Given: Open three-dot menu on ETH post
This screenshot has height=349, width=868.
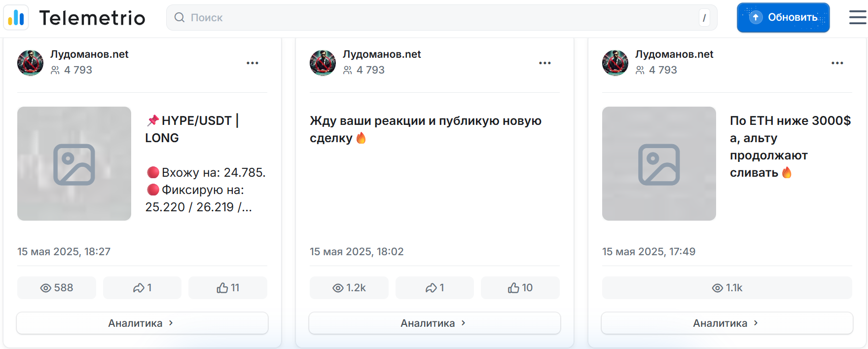Looking at the screenshot, I should pyautogui.click(x=837, y=63).
